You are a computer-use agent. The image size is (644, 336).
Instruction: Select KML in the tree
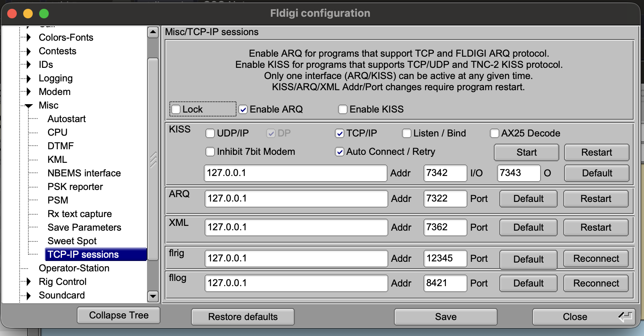coord(57,160)
